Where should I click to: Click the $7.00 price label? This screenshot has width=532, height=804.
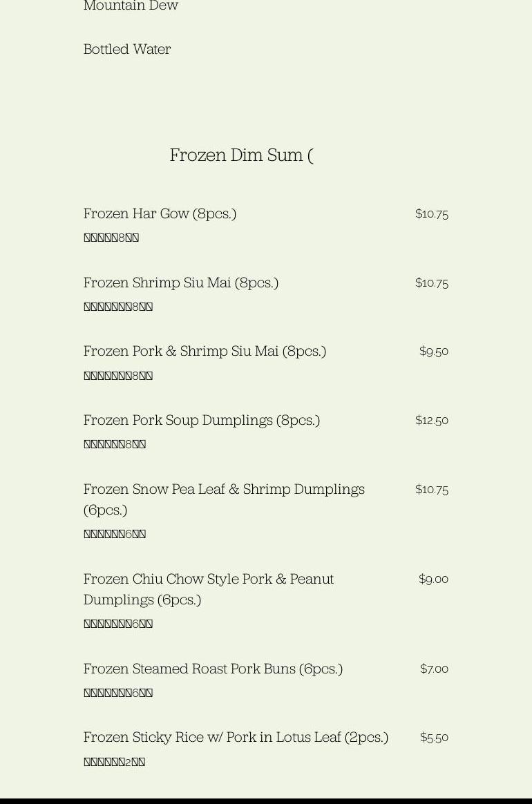click(434, 669)
